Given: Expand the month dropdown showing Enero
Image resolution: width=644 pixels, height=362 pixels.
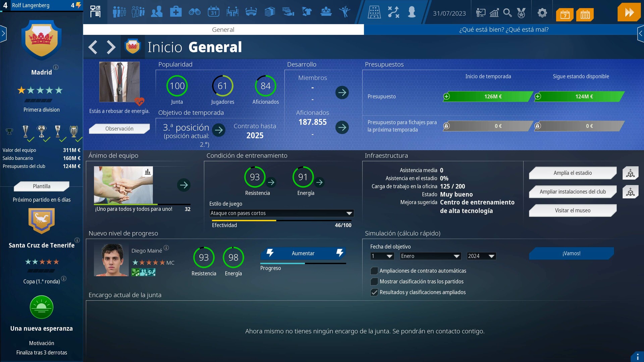Looking at the screenshot, I should 430,256.
